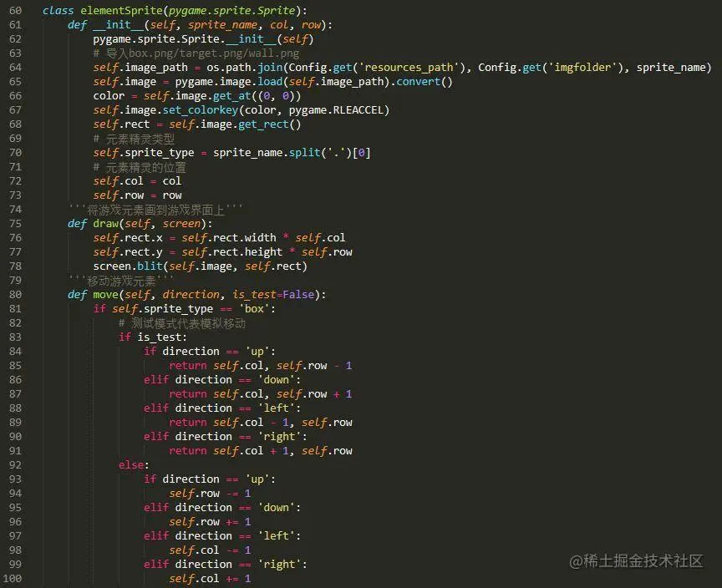This screenshot has width=722, height=588.
Task: Click the convert() call on line 65
Action: click(424, 82)
